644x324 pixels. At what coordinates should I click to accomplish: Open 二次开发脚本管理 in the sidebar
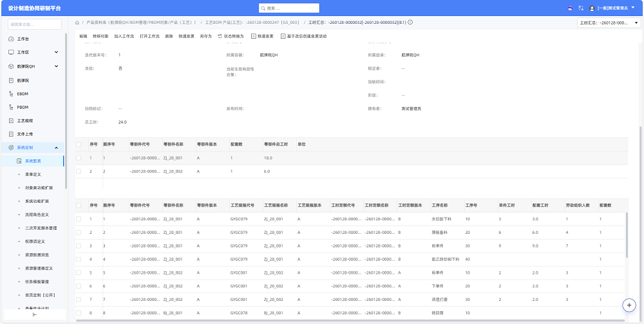(41, 228)
